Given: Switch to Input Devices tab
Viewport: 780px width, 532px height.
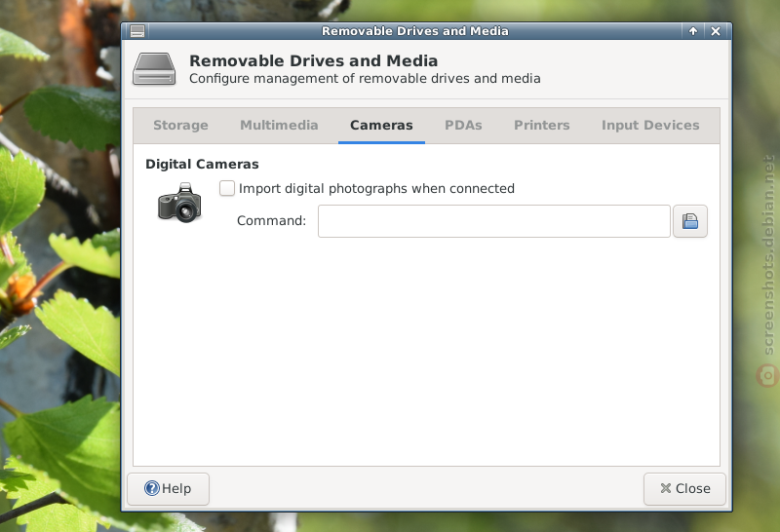Looking at the screenshot, I should point(650,126).
